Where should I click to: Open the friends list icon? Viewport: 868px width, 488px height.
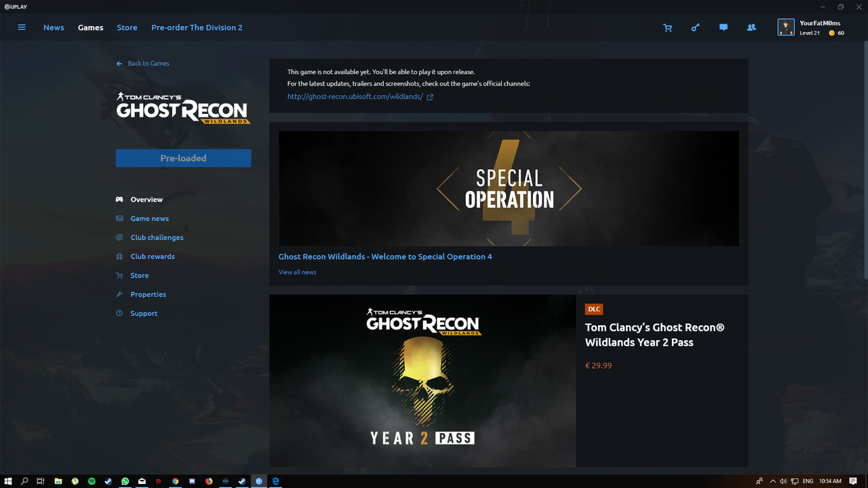coord(751,28)
